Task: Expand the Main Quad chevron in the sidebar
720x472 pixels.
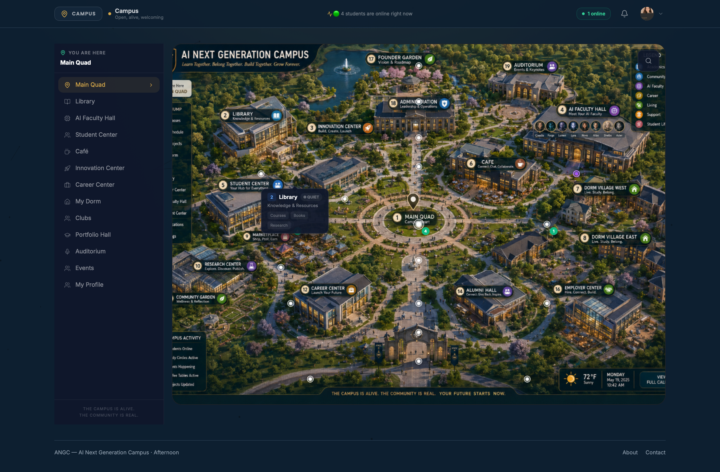Action: click(151, 85)
